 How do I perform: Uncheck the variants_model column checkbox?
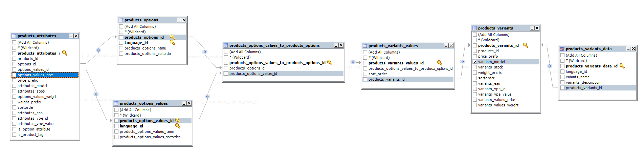(x=475, y=62)
